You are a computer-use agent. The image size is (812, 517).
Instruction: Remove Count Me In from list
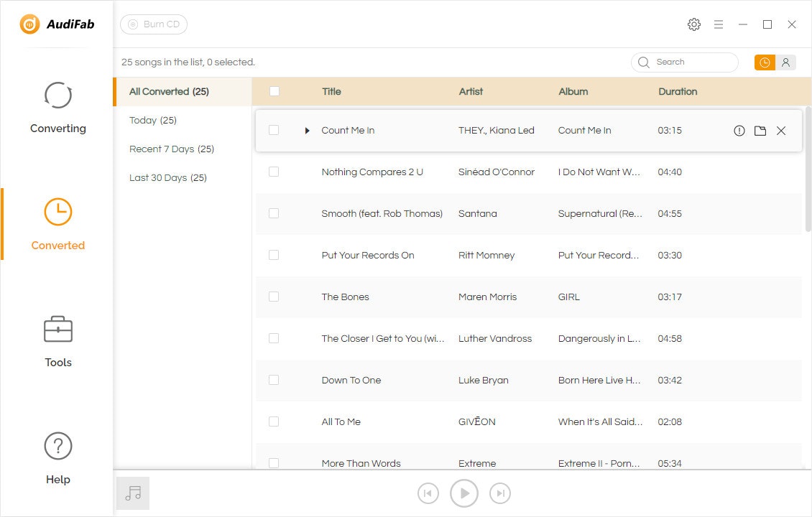coord(781,131)
